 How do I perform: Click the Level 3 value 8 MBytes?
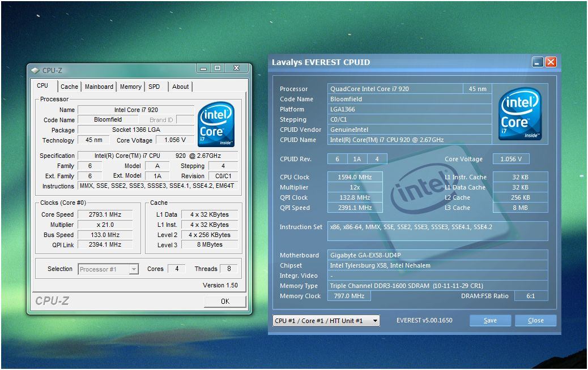209,244
